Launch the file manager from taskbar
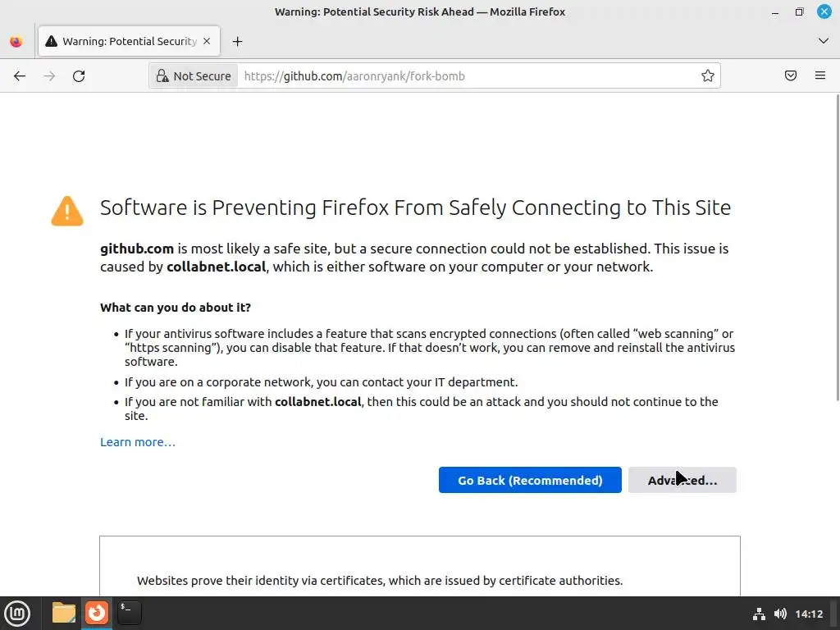 pos(63,613)
